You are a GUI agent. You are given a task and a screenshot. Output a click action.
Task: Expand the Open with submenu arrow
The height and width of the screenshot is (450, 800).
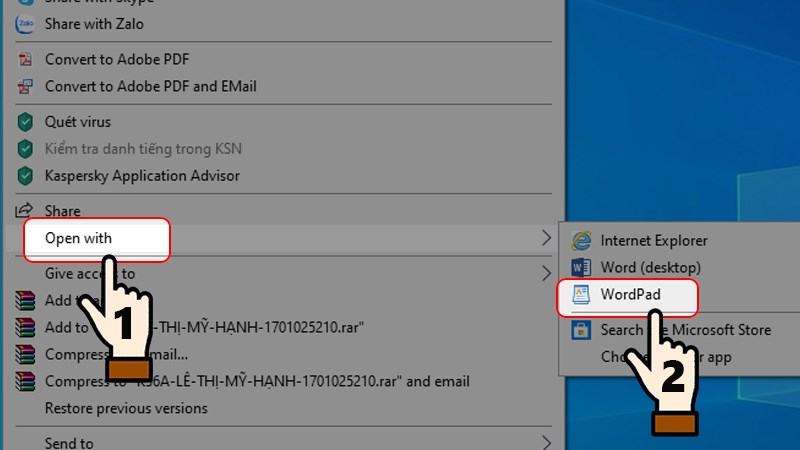(546, 238)
